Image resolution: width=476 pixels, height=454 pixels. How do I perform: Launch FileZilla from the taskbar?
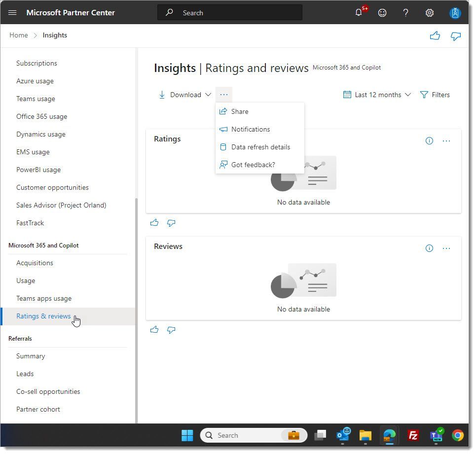[x=413, y=435]
